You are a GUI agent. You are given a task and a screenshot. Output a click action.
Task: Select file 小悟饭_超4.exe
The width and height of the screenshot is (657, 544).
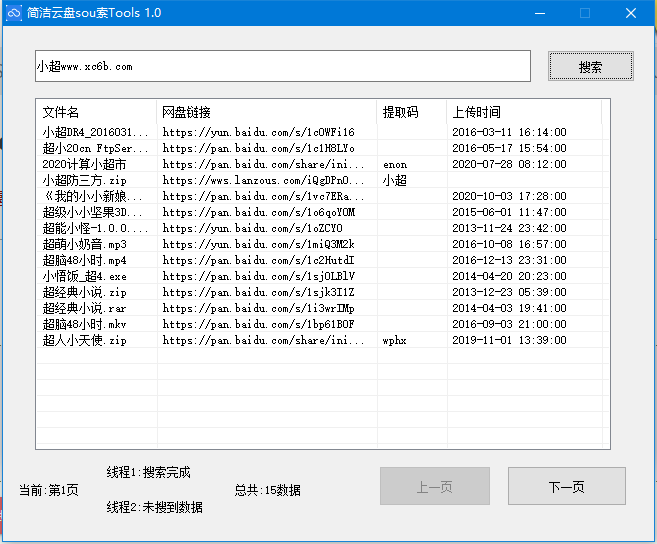click(x=84, y=276)
